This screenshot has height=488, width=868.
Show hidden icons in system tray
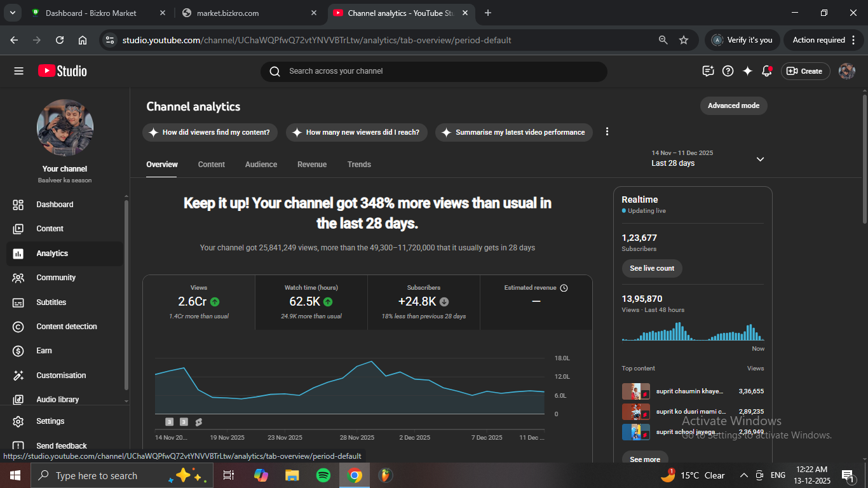click(743, 475)
